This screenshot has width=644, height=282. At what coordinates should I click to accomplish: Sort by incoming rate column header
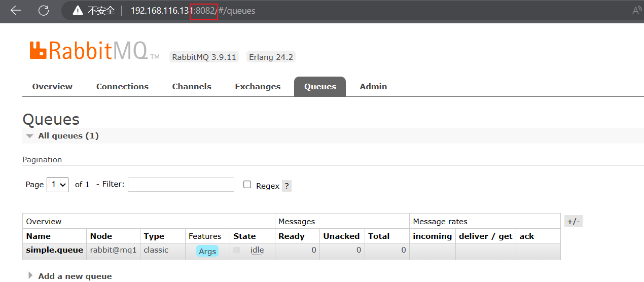(x=432, y=236)
